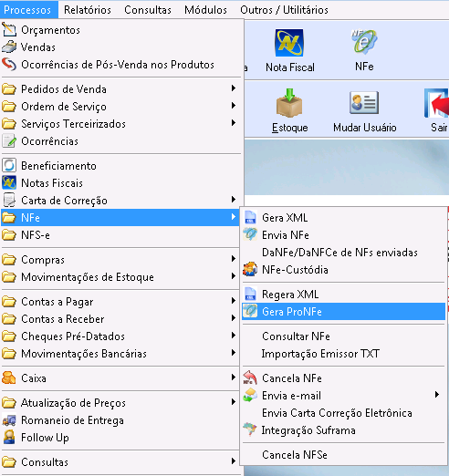Screen dimensions: 449x476
Task: Click the Integração Suframa map icon
Action: (x=250, y=429)
